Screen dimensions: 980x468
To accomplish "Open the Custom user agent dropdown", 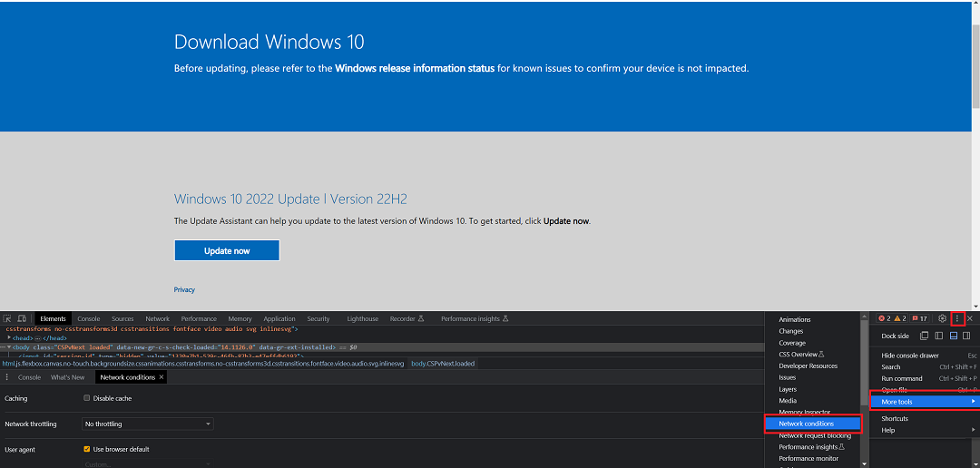I will pos(148,464).
